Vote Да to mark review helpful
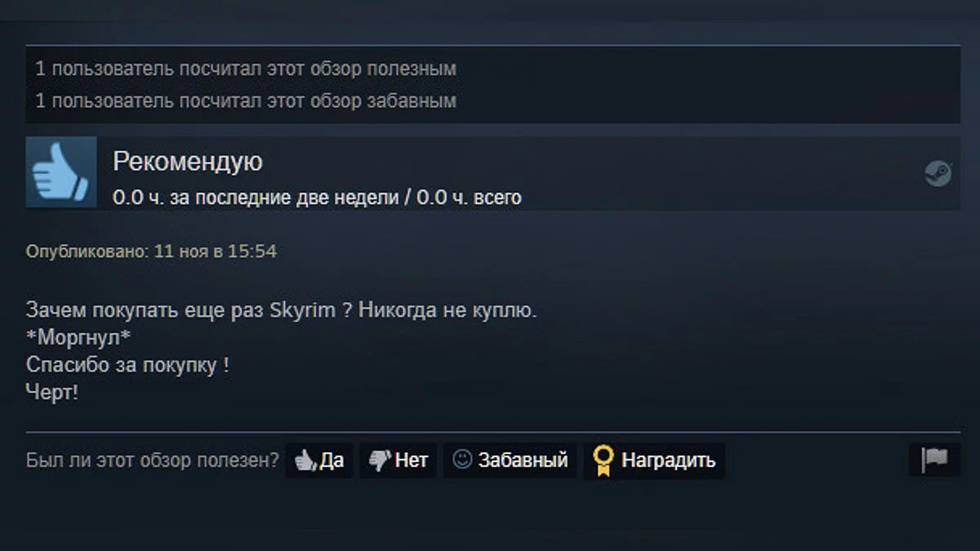 (x=318, y=460)
